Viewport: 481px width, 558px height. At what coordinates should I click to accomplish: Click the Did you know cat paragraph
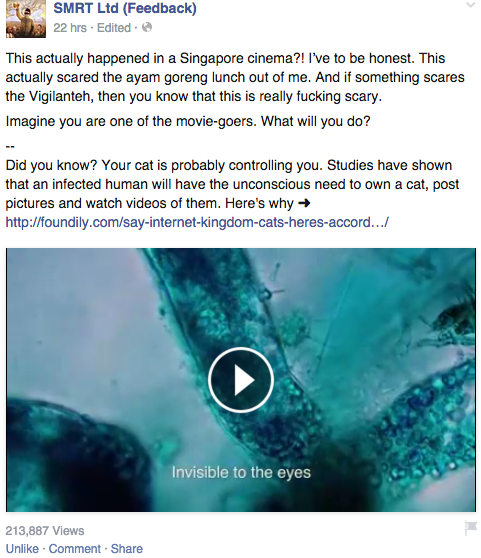click(232, 184)
